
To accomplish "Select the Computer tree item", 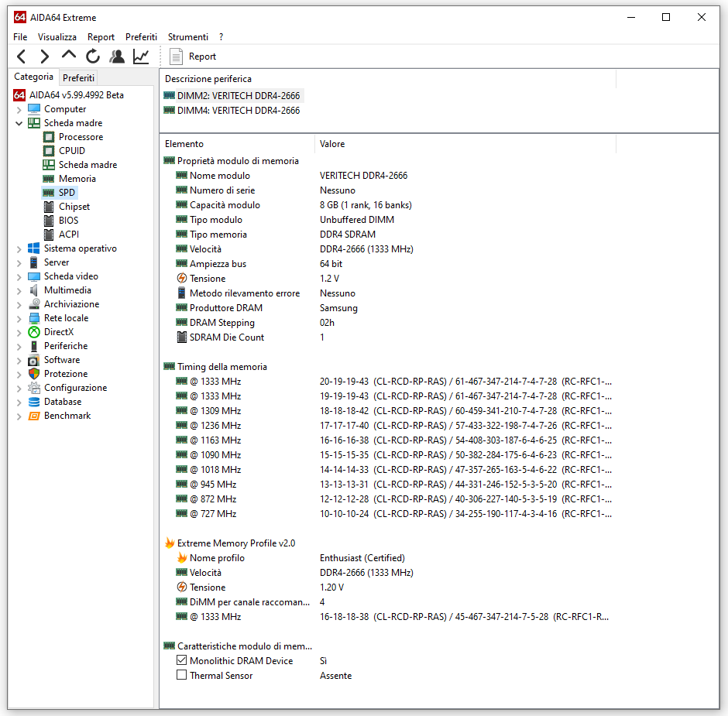I will click(x=65, y=109).
